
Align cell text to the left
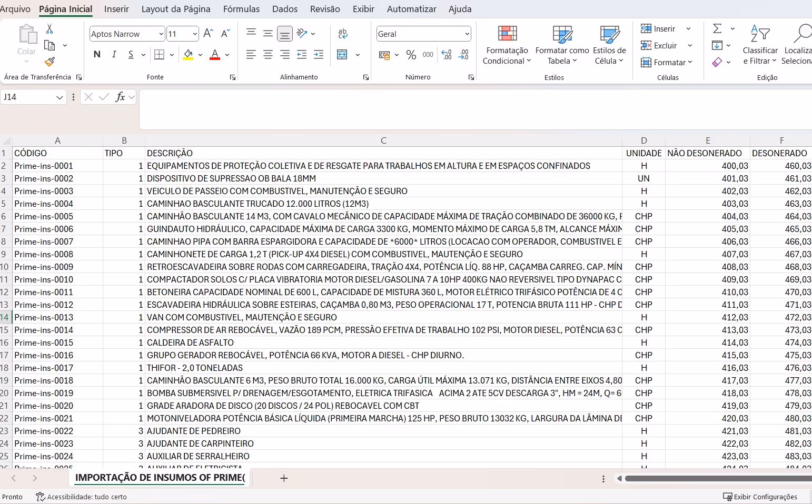pyautogui.click(x=251, y=54)
